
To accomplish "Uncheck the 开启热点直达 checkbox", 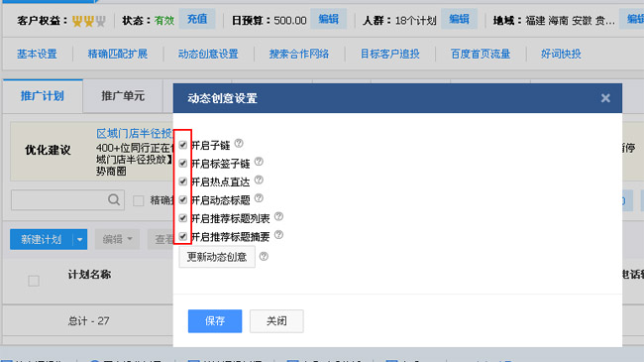I will [x=183, y=181].
